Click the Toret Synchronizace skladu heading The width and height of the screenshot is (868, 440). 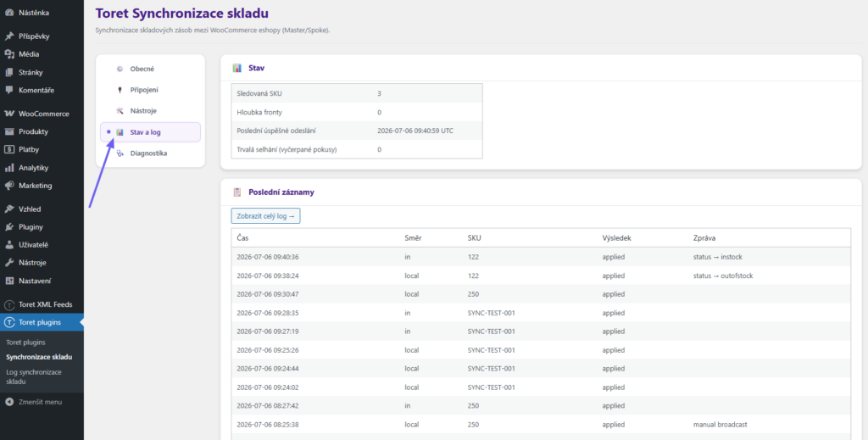[x=182, y=14]
